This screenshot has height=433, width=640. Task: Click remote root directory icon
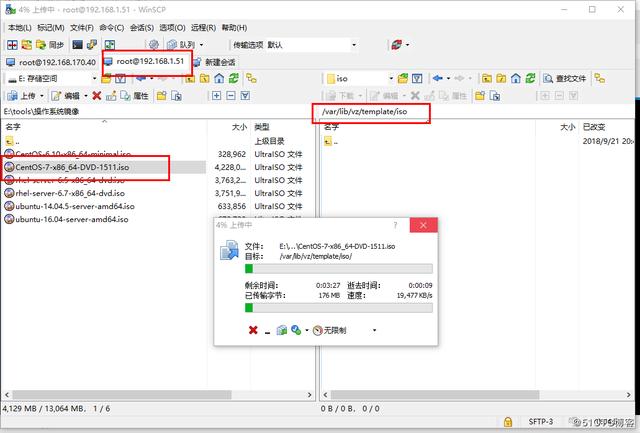(x=501, y=78)
